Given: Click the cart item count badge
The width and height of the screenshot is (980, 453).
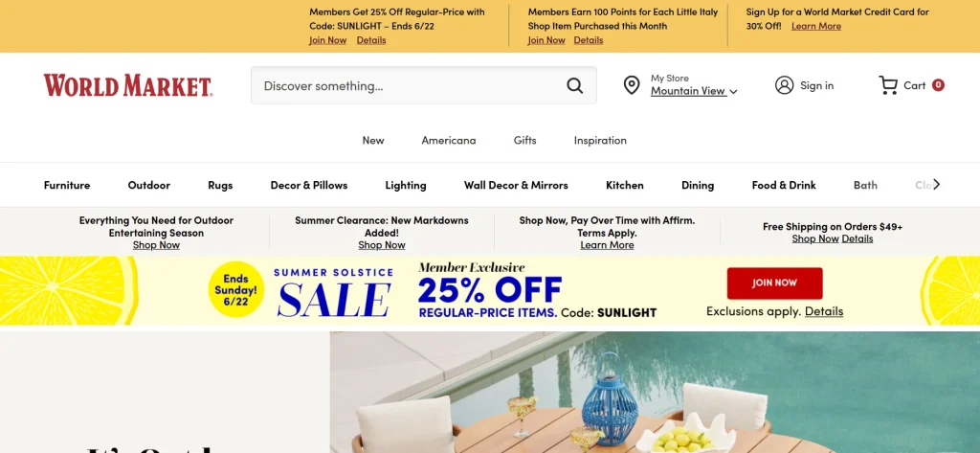Looking at the screenshot, I should tap(938, 85).
